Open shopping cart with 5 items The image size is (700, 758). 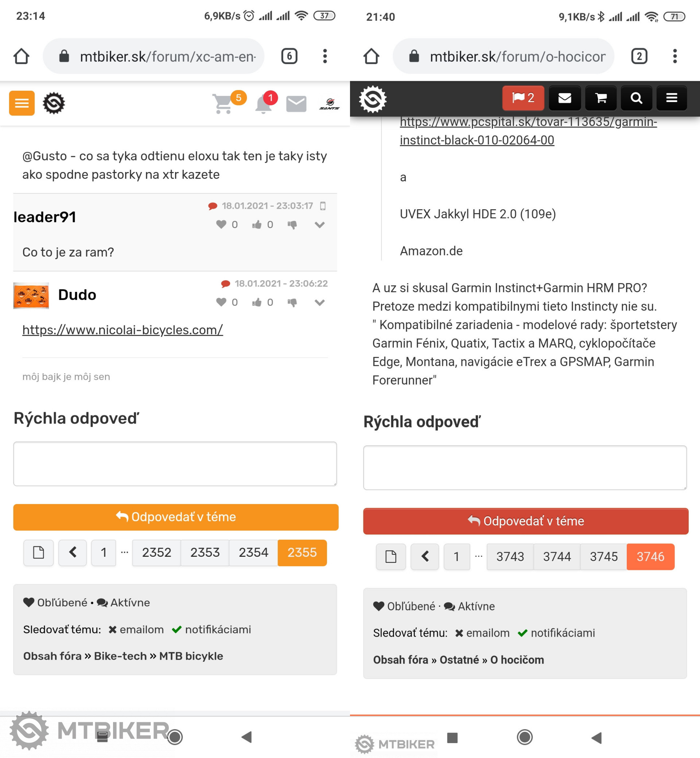point(224,103)
